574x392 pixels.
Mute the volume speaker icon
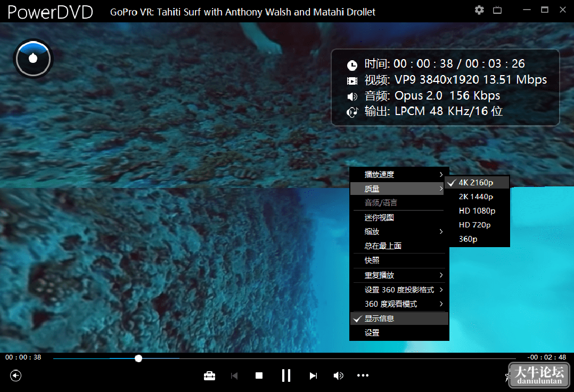tap(338, 375)
